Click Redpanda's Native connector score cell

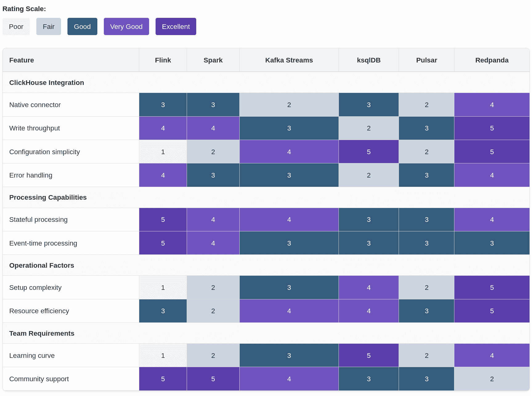pos(492,105)
